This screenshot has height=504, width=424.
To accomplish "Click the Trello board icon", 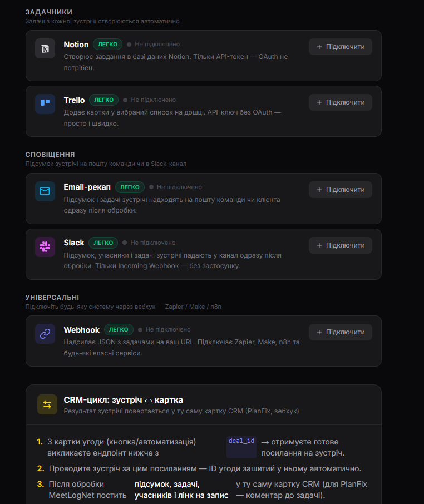I will coord(45,104).
